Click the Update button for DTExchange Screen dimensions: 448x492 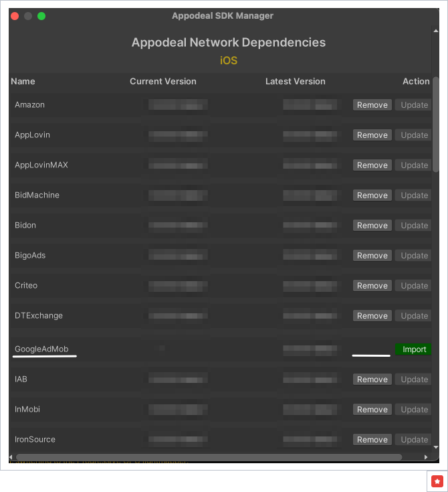pyautogui.click(x=414, y=316)
